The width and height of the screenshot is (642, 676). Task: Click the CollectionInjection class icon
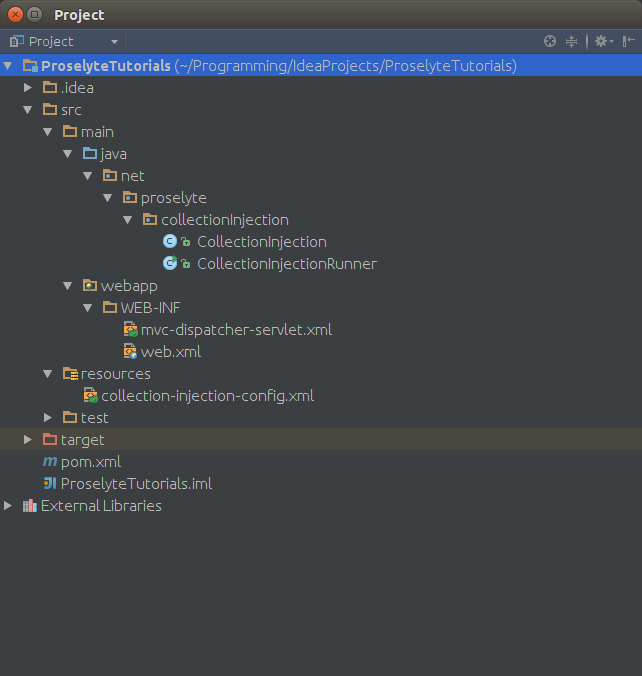click(170, 242)
